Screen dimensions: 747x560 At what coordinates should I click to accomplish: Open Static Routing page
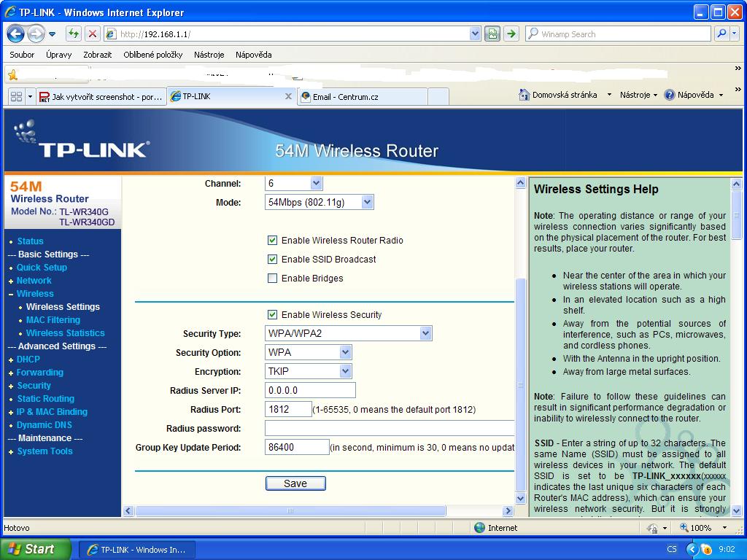tap(46, 399)
